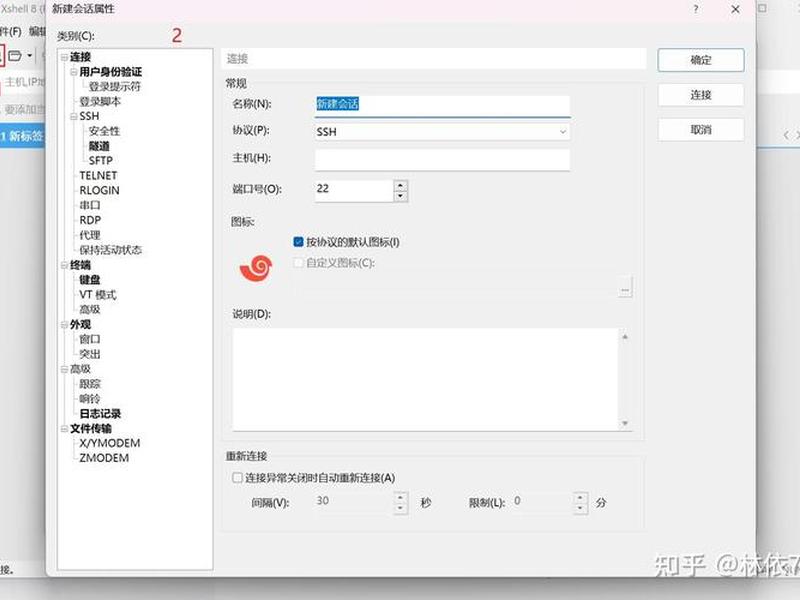Select 登录提示符 in category tree
Viewport: 800px width, 600px height.
coord(115,87)
